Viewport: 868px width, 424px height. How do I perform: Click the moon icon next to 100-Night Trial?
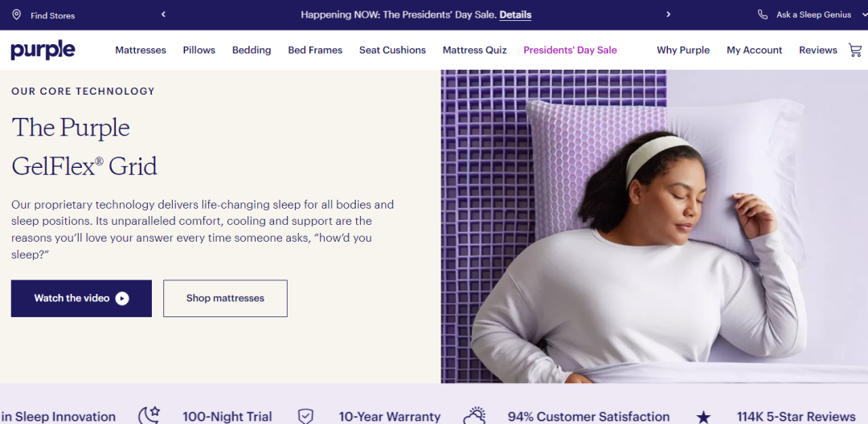coord(149,416)
